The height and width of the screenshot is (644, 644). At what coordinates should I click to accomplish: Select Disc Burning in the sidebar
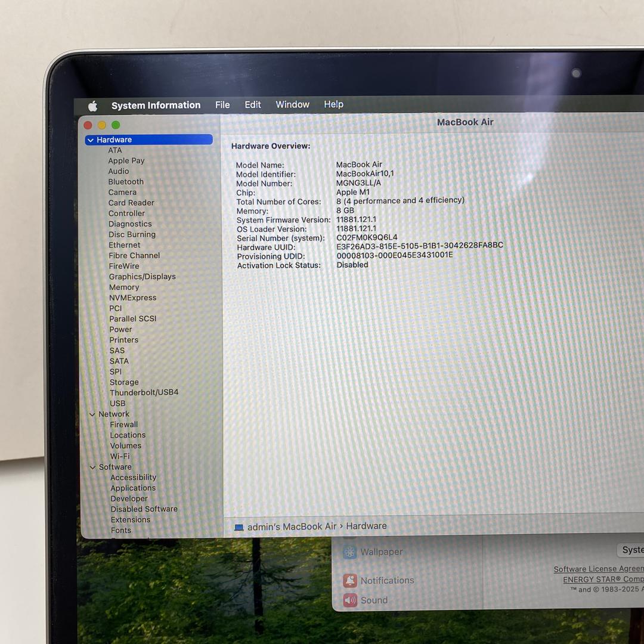[132, 234]
